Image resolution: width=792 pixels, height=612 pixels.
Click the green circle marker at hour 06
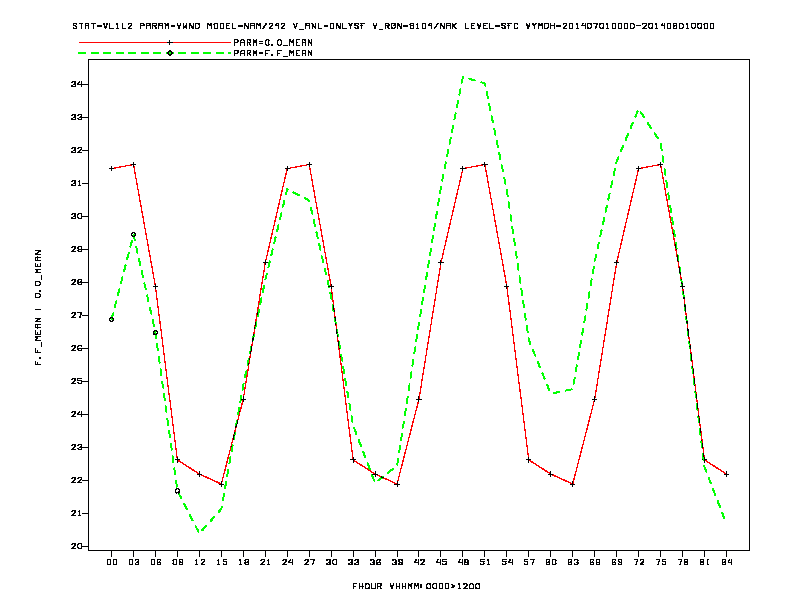click(x=156, y=333)
